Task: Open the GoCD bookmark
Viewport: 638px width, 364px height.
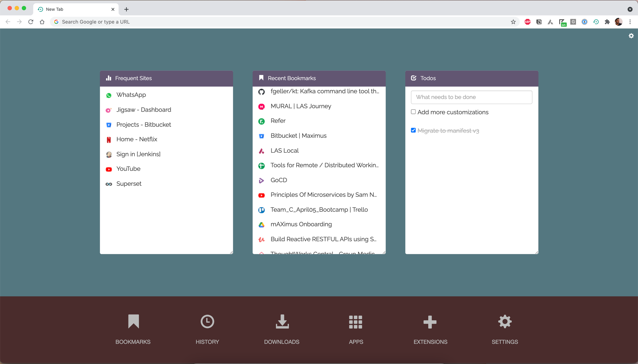Action: (x=279, y=180)
